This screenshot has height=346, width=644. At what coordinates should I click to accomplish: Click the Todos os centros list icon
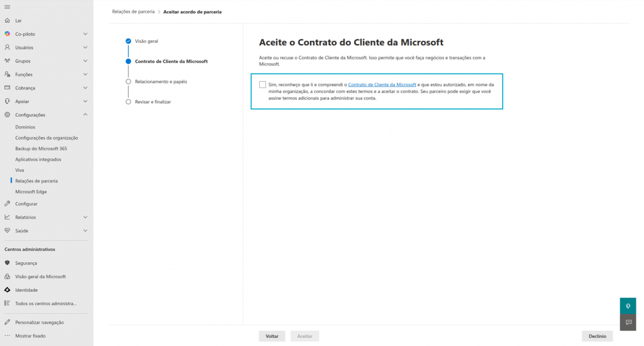(8, 303)
